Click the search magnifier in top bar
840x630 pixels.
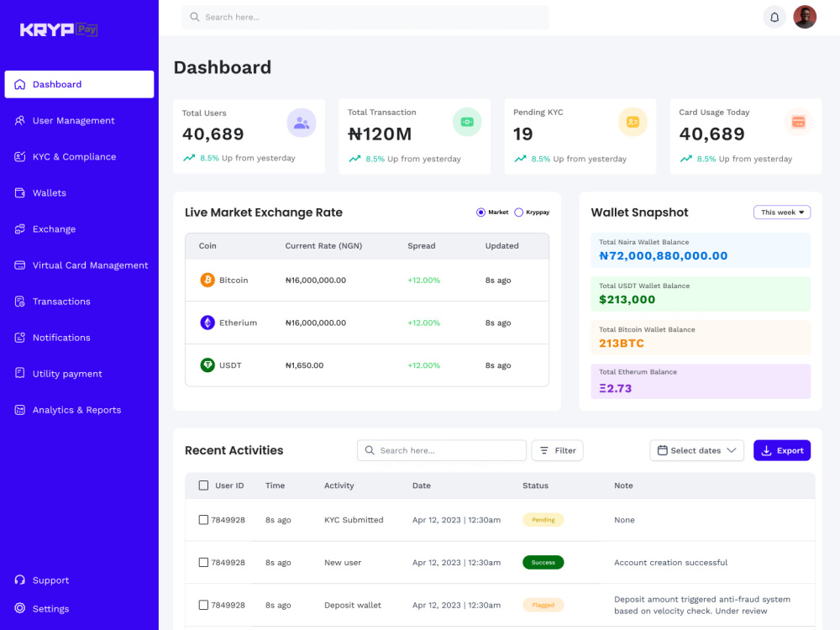195,17
